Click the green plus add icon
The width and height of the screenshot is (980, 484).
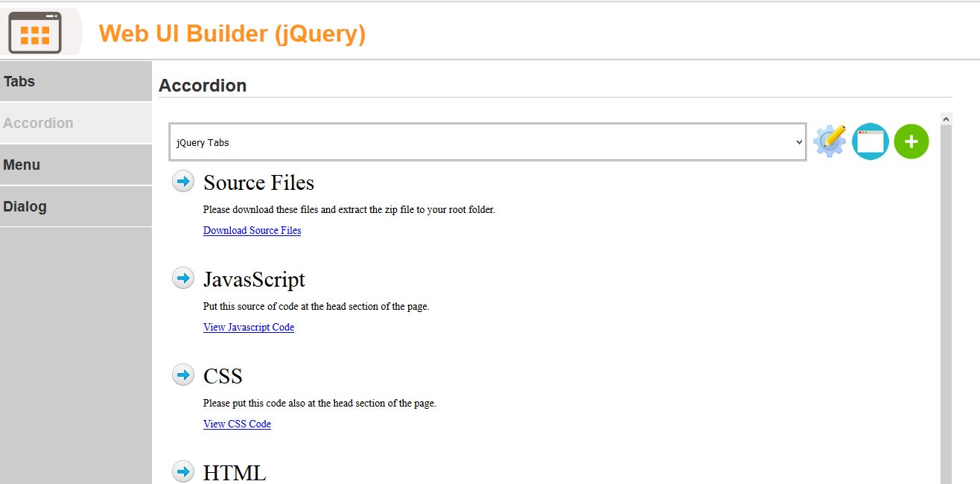911,141
